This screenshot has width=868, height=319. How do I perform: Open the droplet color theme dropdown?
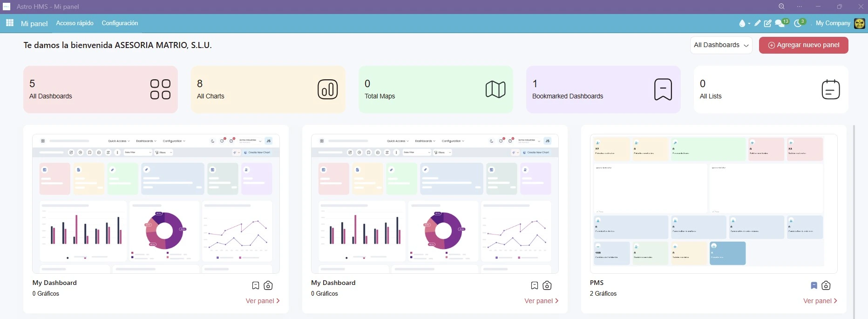tap(744, 23)
